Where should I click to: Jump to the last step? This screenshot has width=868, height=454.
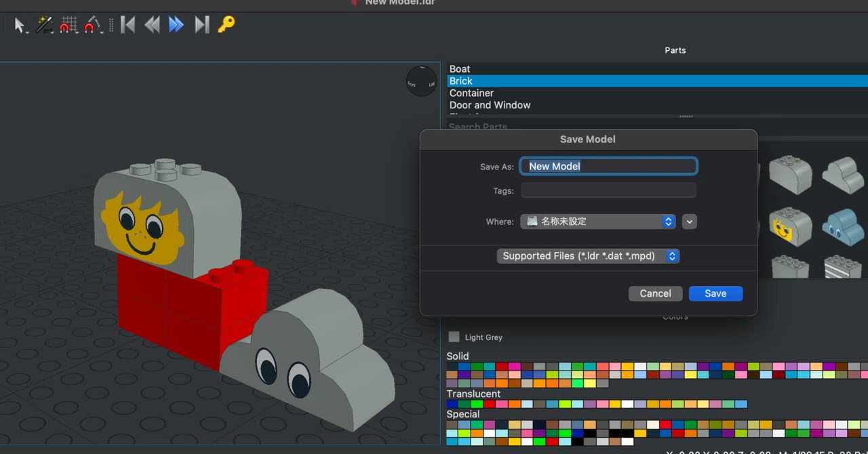201,25
